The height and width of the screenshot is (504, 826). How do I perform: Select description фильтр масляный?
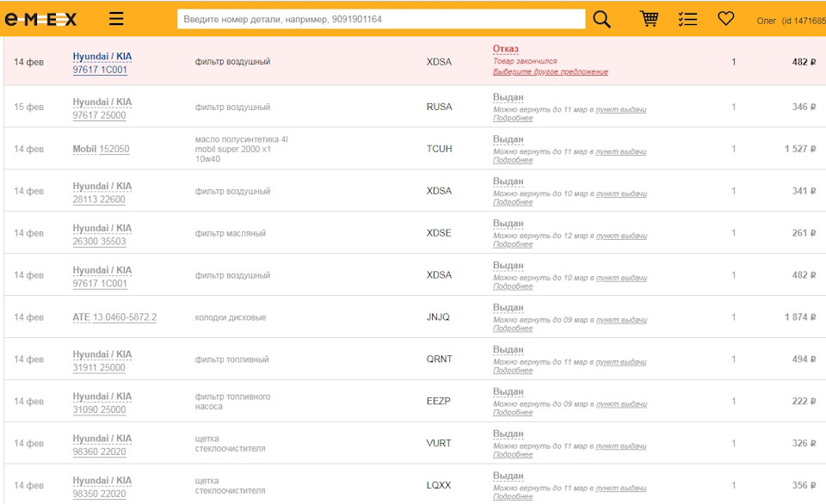point(231,233)
